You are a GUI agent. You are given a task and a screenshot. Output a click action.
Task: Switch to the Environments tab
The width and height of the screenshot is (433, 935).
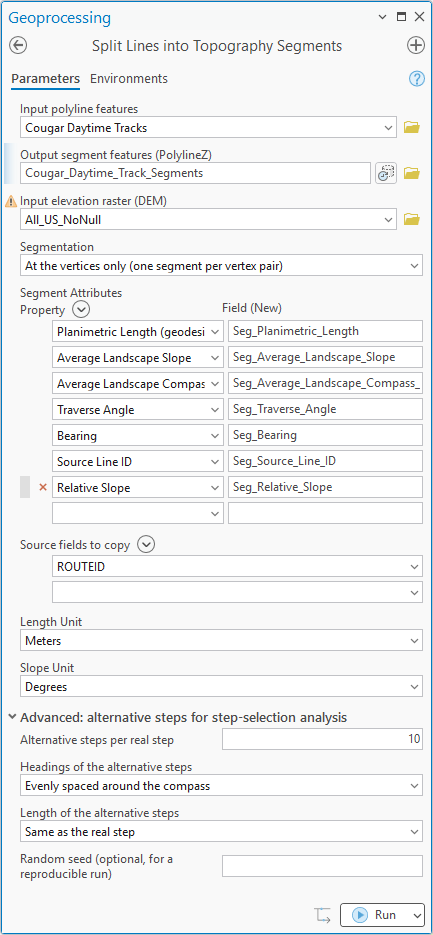129,79
